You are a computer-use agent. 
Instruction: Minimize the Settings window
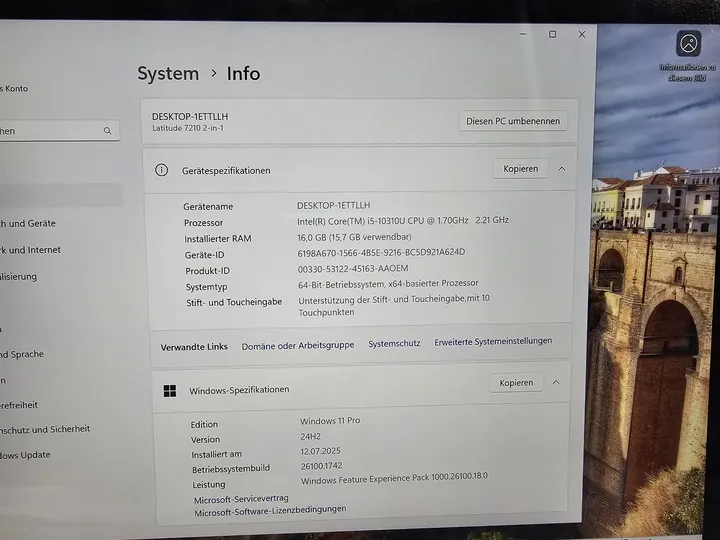tap(523, 34)
